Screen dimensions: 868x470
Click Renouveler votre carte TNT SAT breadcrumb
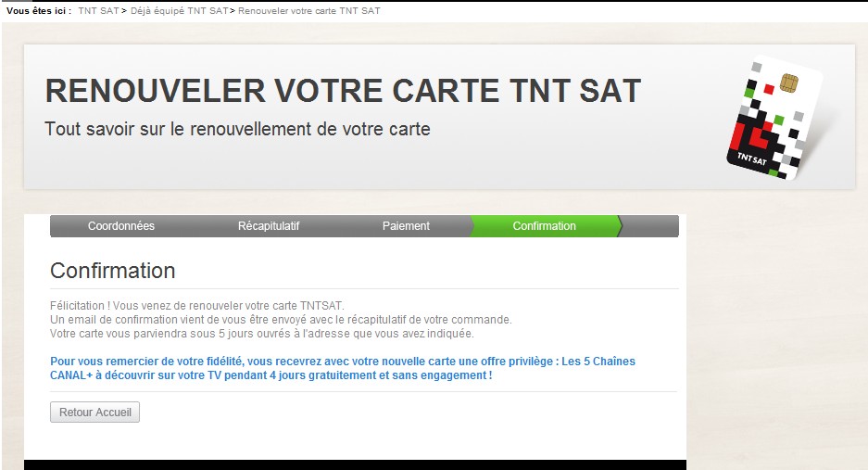coord(308,10)
